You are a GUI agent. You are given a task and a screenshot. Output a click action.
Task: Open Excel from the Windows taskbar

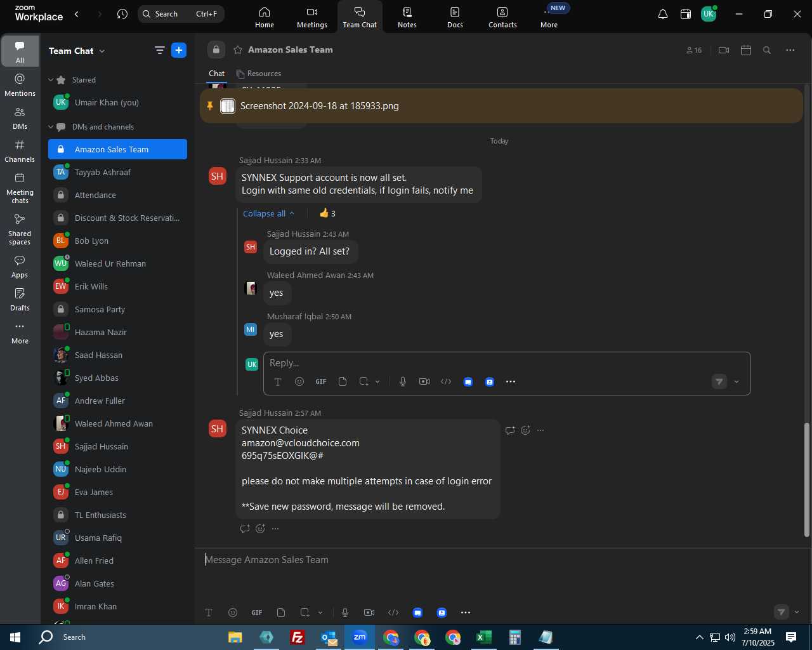tap(483, 637)
